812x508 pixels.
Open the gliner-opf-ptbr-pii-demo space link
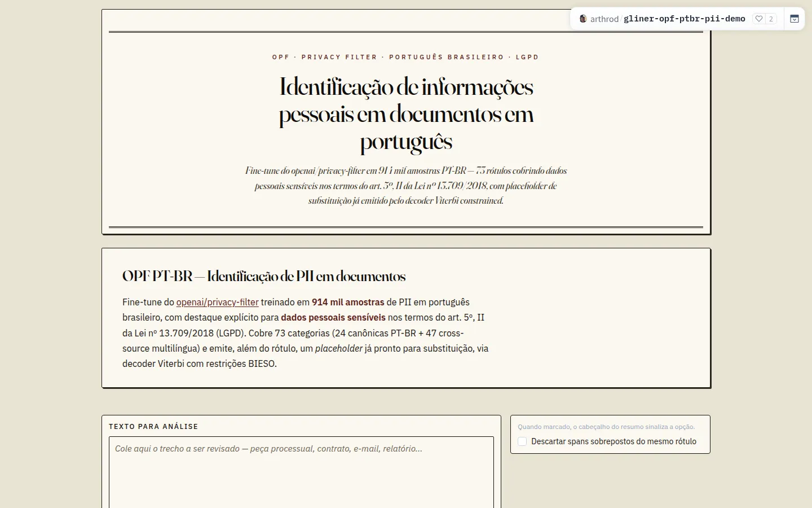[x=685, y=19]
